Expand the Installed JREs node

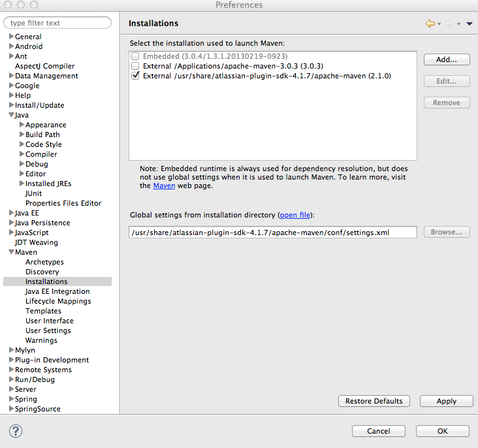(x=22, y=183)
